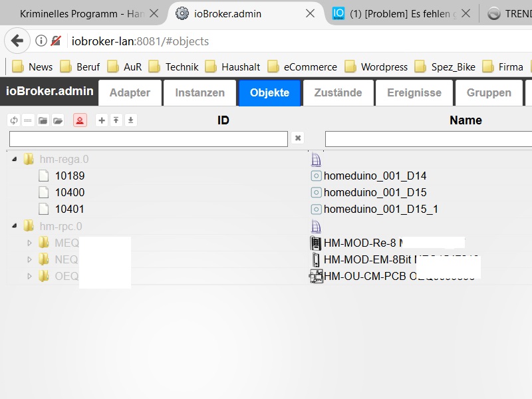Click the HM-MOD-Re-8 device icon
The image size is (532, 399).
pyautogui.click(x=316, y=243)
